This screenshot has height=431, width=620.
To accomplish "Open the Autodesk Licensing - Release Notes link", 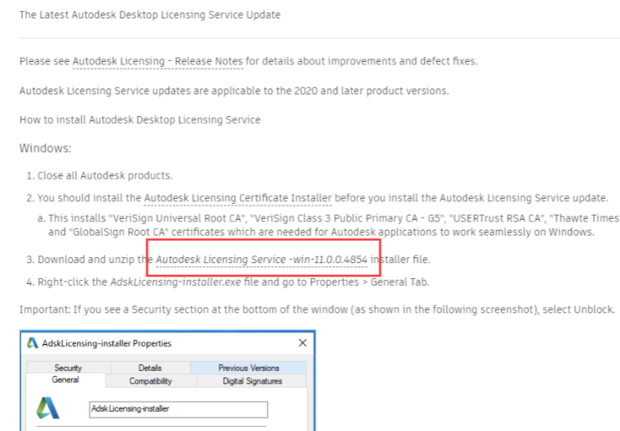I will (158, 61).
